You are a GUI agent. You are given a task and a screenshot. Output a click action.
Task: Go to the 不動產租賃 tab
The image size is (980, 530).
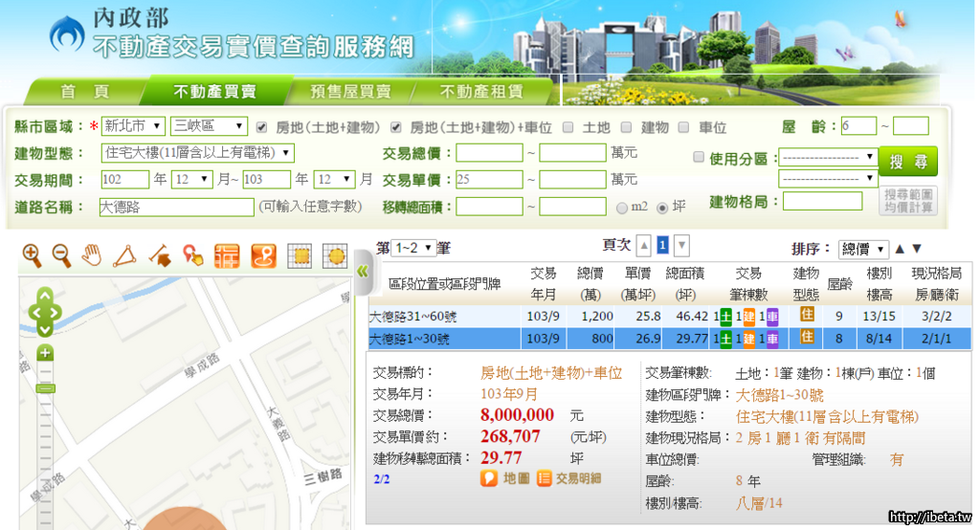coord(481,92)
